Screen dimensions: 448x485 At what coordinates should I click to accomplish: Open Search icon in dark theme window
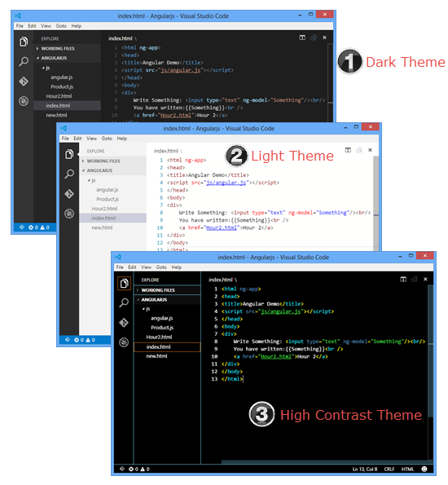(x=24, y=61)
